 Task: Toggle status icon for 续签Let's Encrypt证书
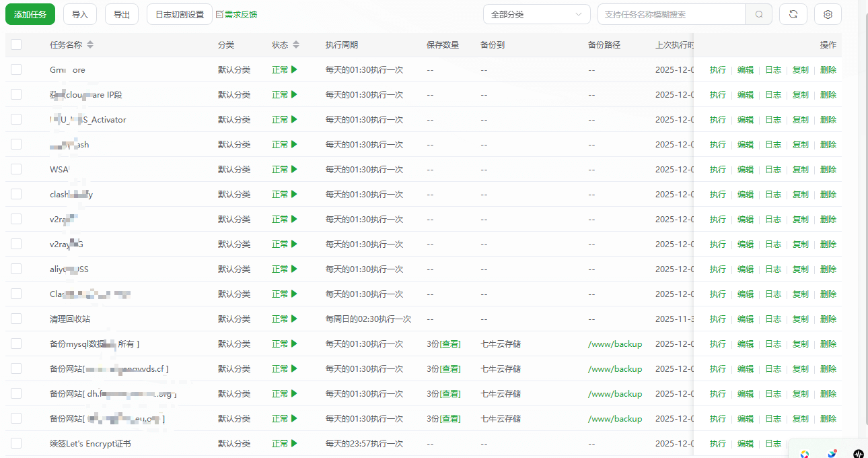tap(294, 443)
